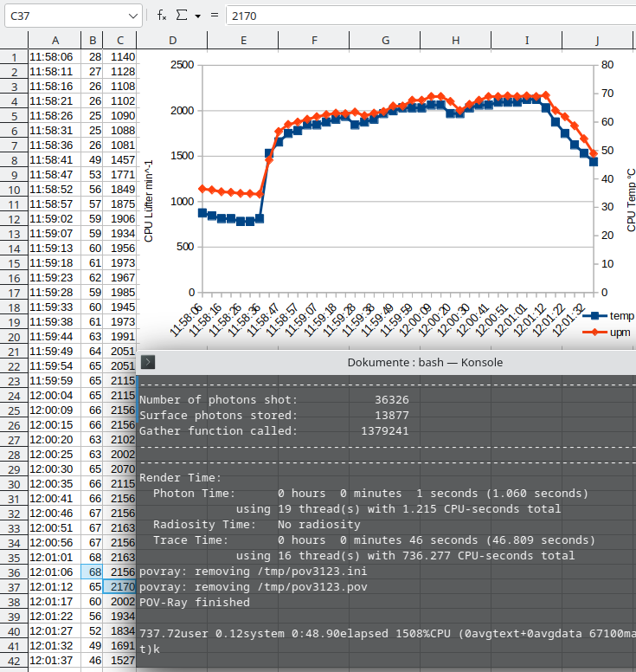Click the Konsole terminal icon in title bar
The width and height of the screenshot is (636, 672).
(x=148, y=362)
